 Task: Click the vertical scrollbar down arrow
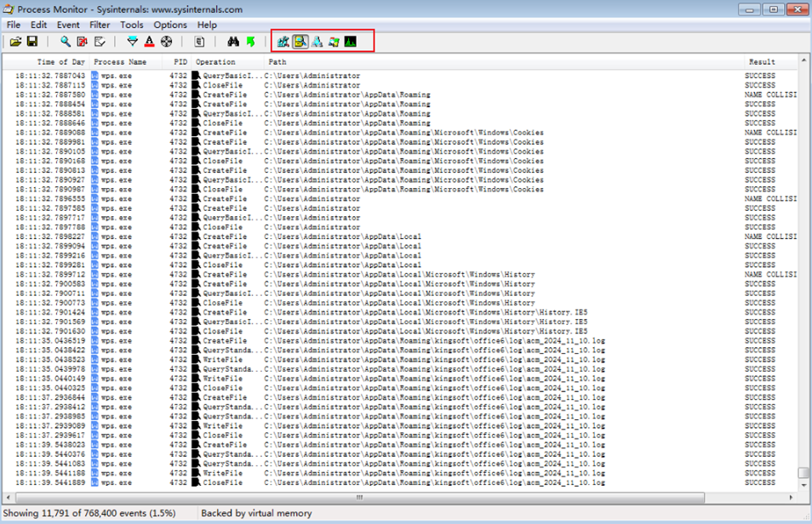click(803, 486)
